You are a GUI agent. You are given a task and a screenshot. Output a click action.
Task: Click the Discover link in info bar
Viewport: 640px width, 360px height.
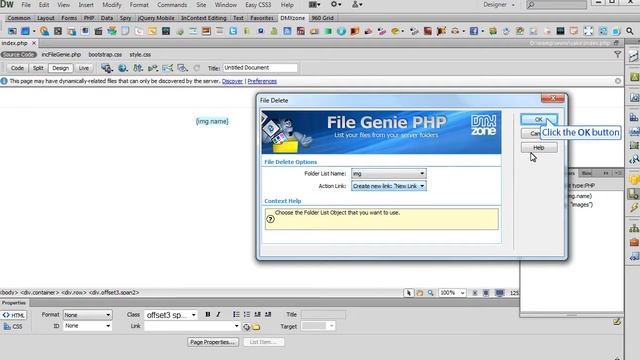point(232,81)
